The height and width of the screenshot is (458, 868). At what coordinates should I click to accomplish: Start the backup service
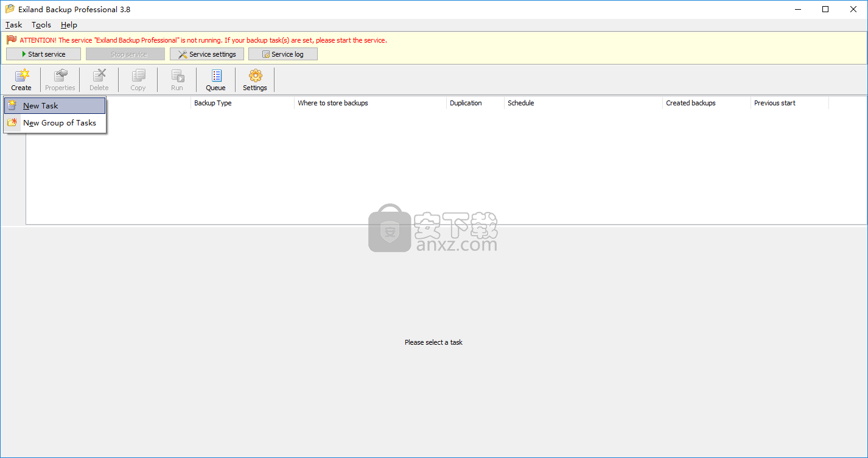tap(43, 54)
